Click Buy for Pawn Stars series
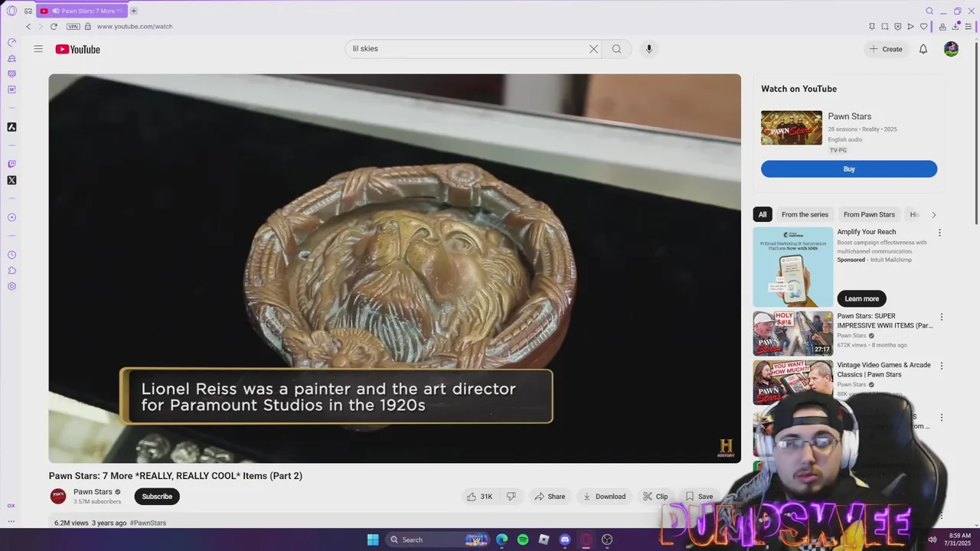980x551 pixels. click(849, 169)
